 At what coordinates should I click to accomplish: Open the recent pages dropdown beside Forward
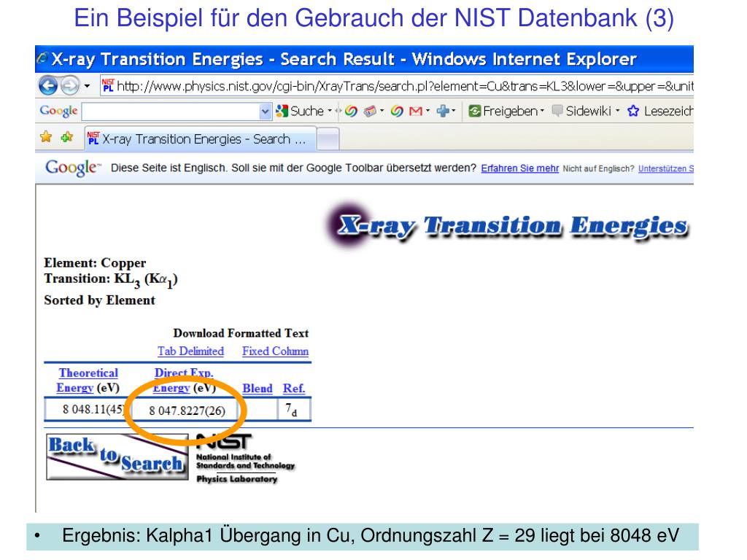[x=87, y=86]
